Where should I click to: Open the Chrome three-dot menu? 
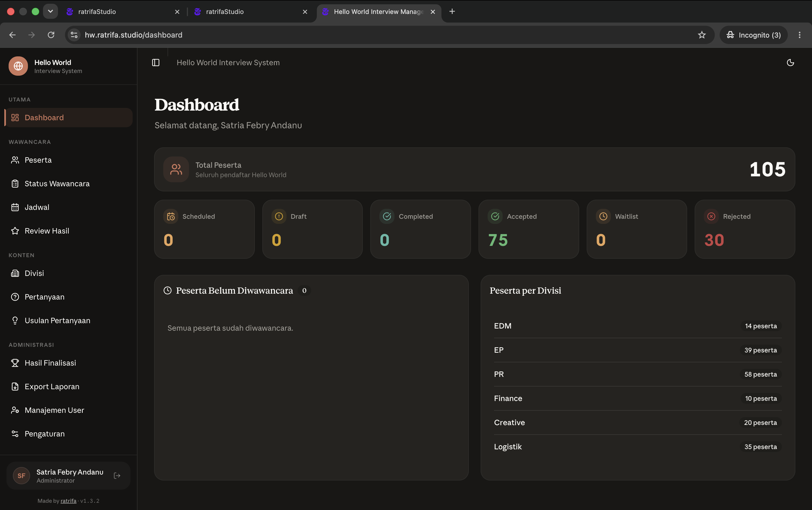[799, 35]
